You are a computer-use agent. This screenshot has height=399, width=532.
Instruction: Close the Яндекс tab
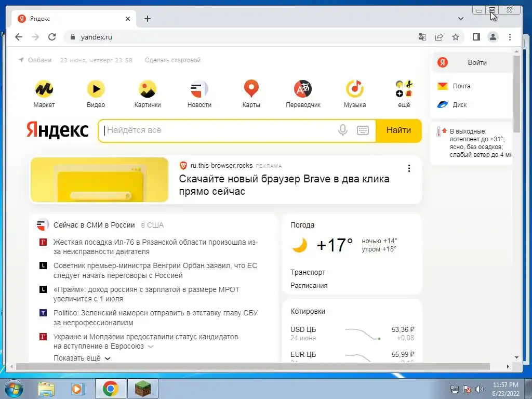pyautogui.click(x=128, y=19)
